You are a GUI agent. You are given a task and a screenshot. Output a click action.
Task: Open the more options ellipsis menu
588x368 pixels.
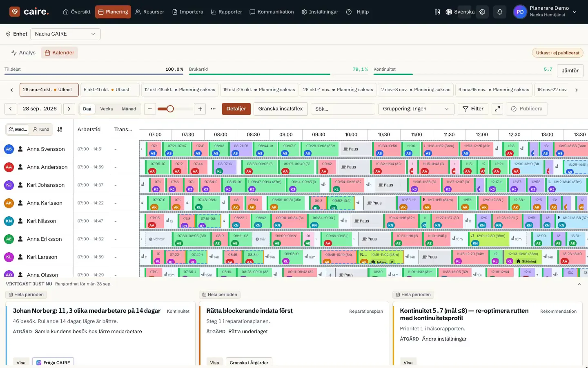[x=213, y=109]
